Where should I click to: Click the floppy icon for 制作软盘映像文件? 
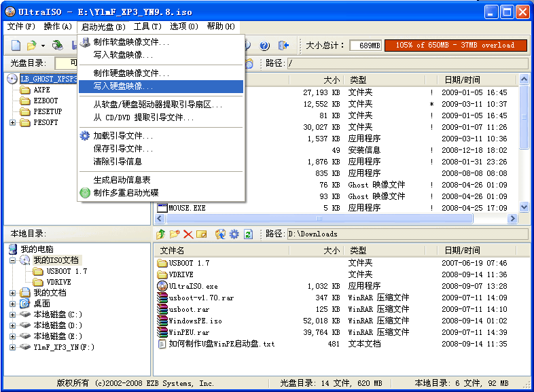85,42
